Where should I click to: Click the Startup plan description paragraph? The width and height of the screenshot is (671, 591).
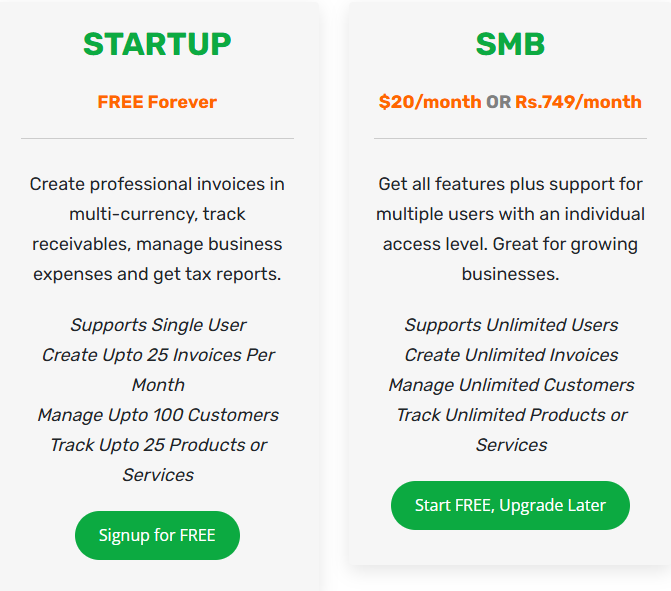[157, 229]
